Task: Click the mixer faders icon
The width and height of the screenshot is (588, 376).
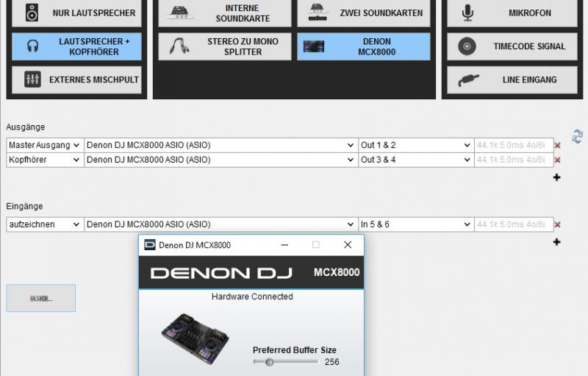Action: coord(32,79)
